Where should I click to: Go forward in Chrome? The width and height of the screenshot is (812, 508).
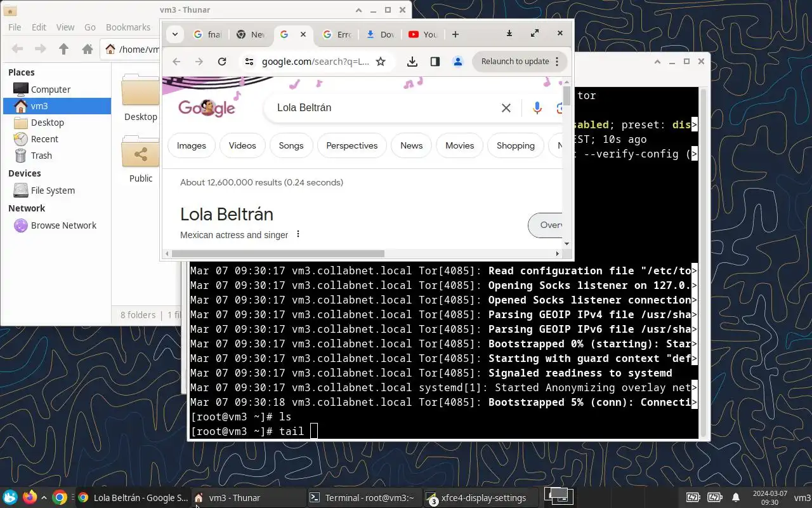pos(199,62)
